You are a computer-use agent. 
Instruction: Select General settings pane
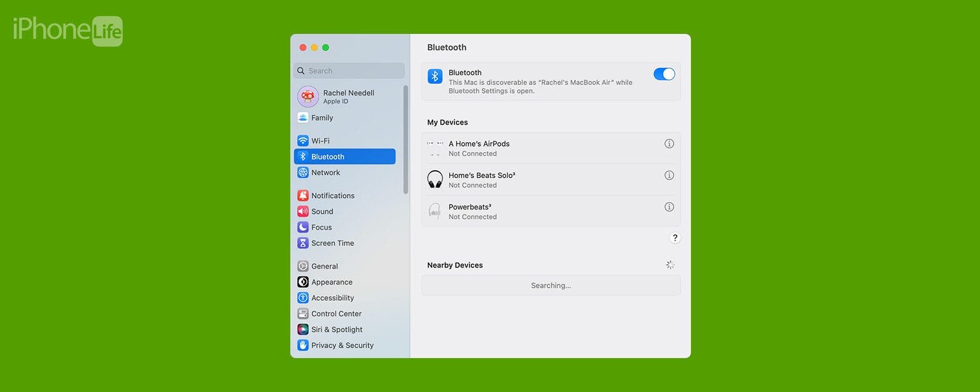[324, 266]
